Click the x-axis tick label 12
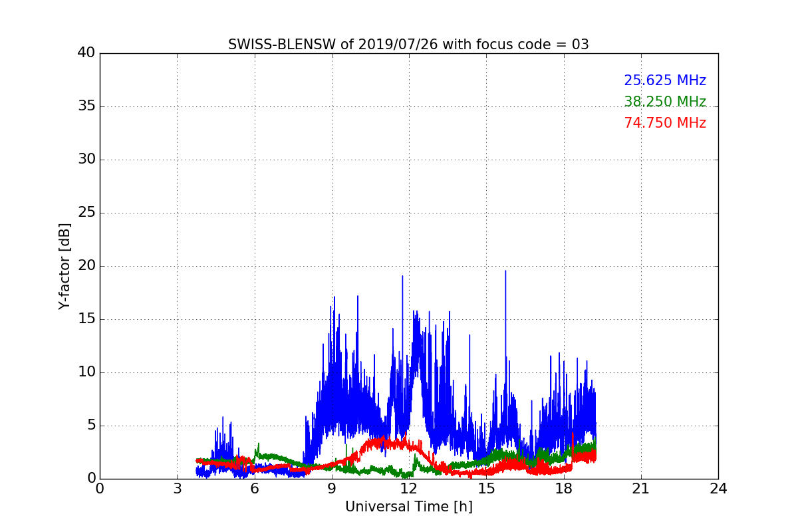The height and width of the screenshot is (532, 798). click(x=408, y=489)
